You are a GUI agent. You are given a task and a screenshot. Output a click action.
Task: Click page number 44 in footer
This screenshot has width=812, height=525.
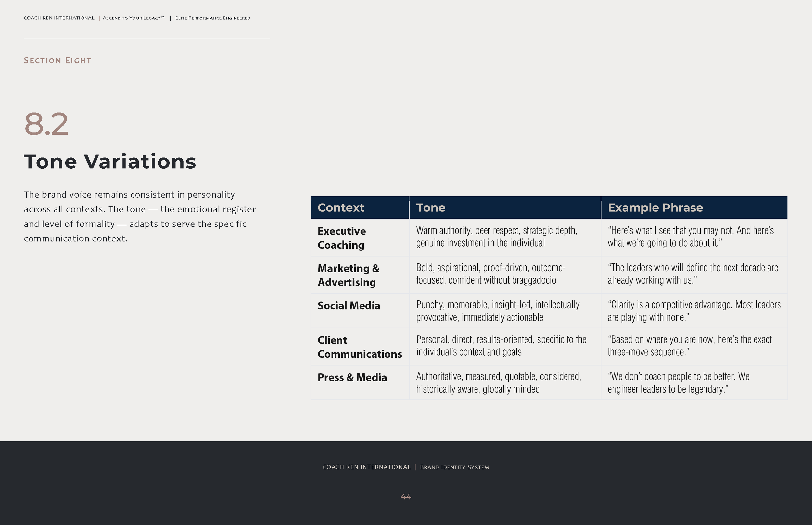point(406,497)
